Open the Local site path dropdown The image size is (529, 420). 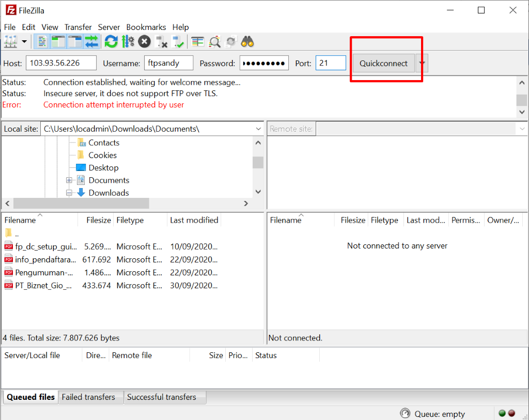258,129
